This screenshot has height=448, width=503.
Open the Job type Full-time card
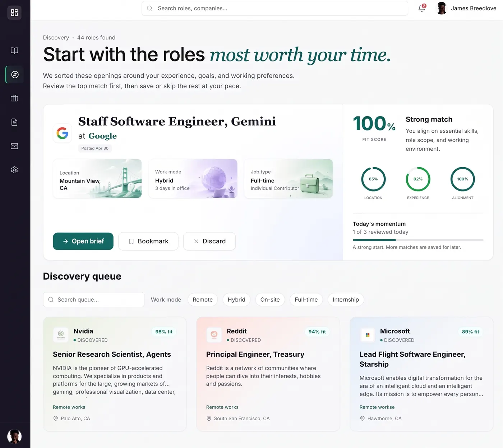click(289, 179)
